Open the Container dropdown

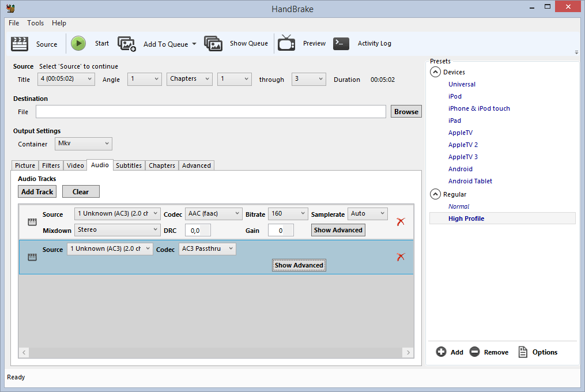(x=83, y=144)
